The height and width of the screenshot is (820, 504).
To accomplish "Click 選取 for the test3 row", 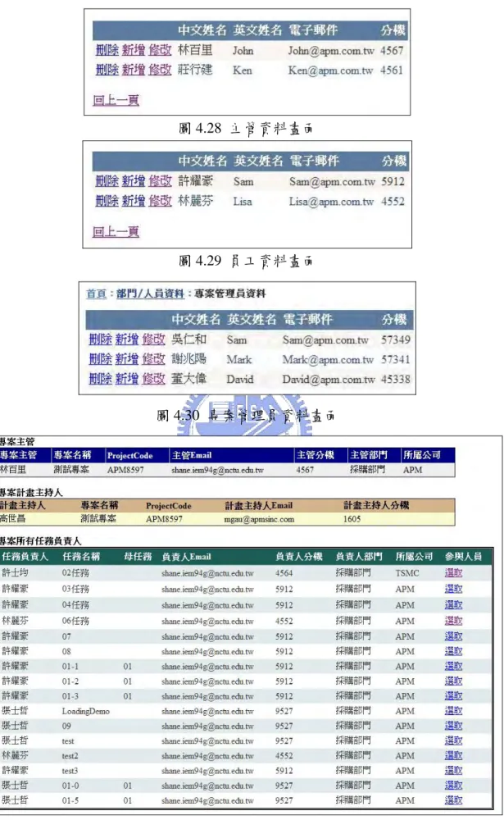I will pyautogui.click(x=453, y=770).
